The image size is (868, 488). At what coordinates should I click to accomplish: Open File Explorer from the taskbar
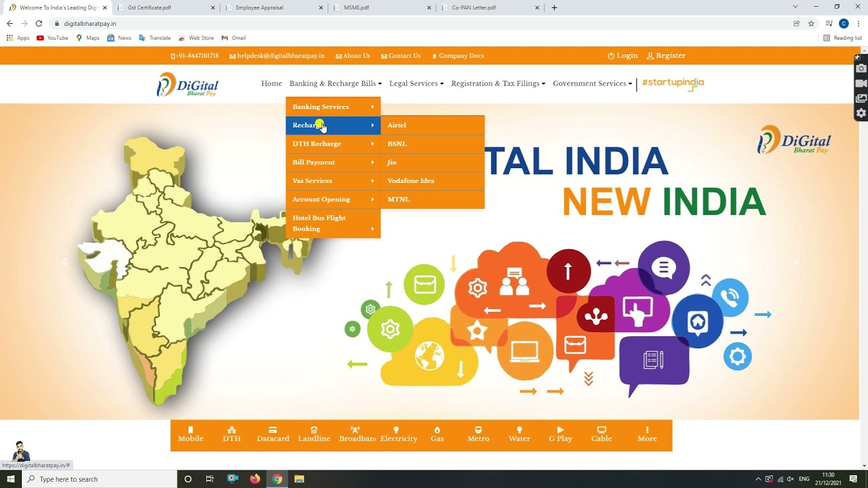point(299,479)
